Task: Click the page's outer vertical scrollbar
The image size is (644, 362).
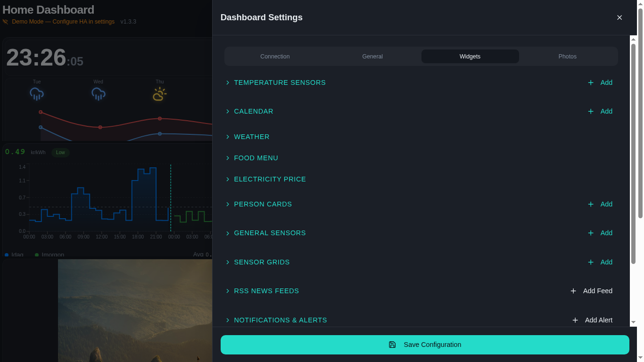Action: [640, 113]
